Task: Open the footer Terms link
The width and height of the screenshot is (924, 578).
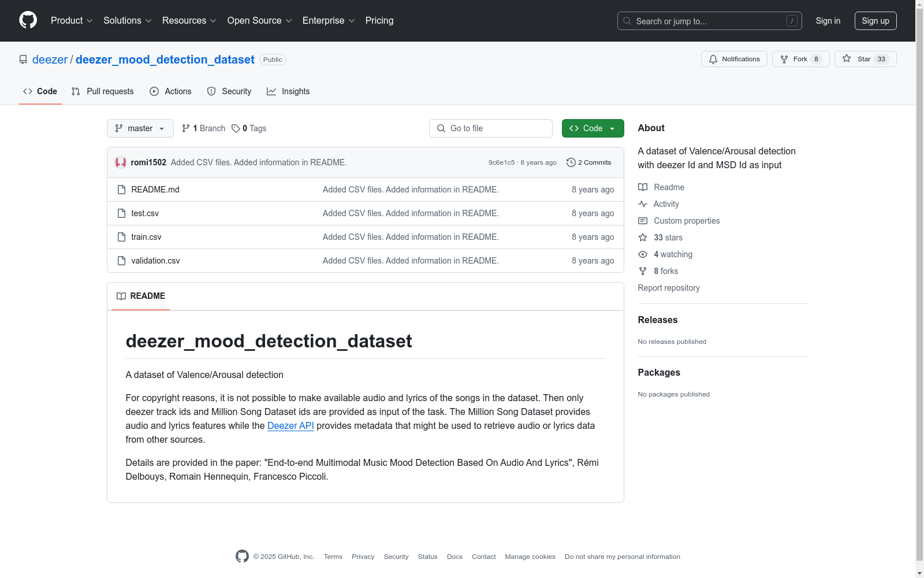Action: 333,557
